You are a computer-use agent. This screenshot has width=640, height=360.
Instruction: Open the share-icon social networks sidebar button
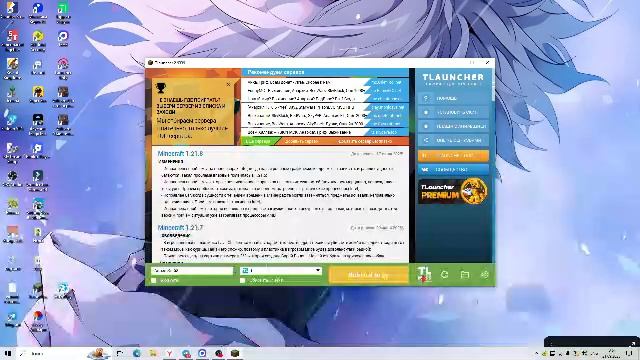click(453, 140)
